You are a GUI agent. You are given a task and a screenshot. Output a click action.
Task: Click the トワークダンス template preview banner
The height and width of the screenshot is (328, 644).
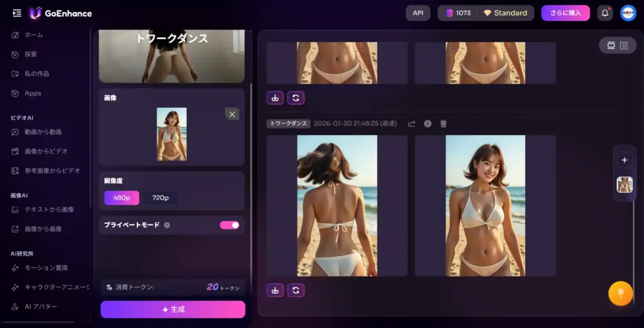[x=172, y=57]
